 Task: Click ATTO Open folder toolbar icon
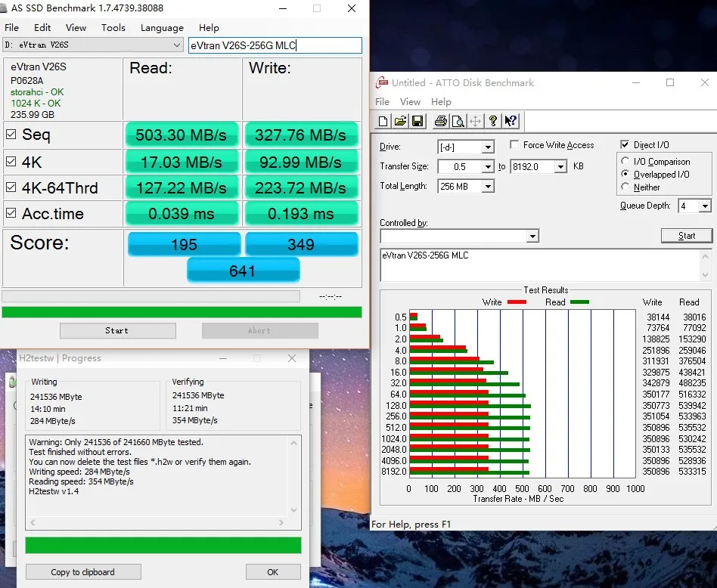pyautogui.click(x=400, y=121)
